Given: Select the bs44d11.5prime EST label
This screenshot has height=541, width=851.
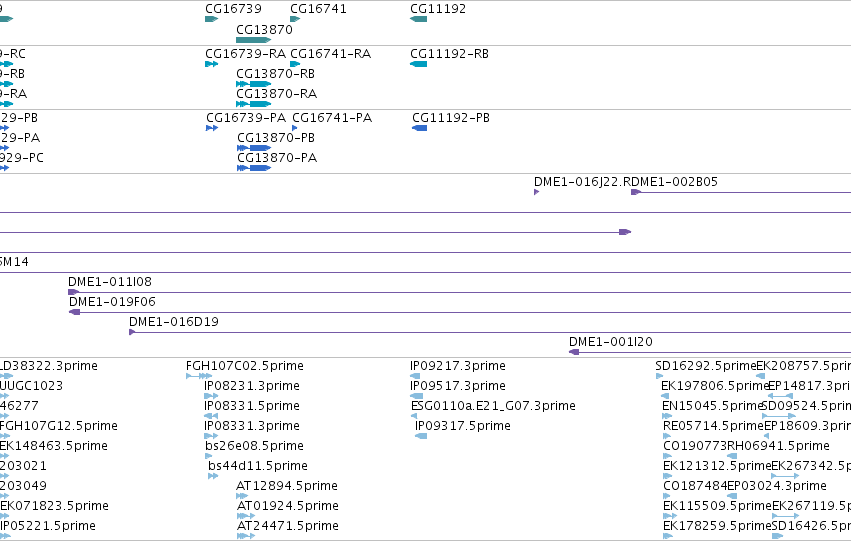Looking at the screenshot, I should coord(258,466).
